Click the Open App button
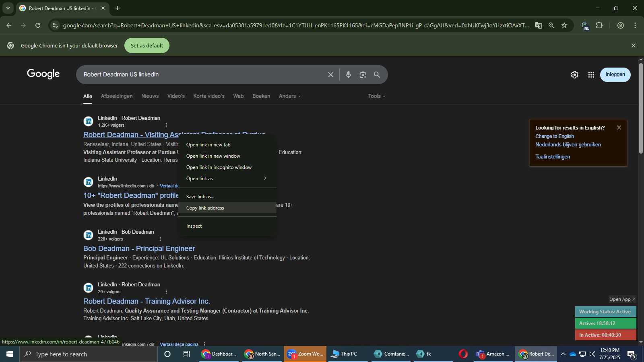Screen dimensions: 644x362 [x=622, y=299]
